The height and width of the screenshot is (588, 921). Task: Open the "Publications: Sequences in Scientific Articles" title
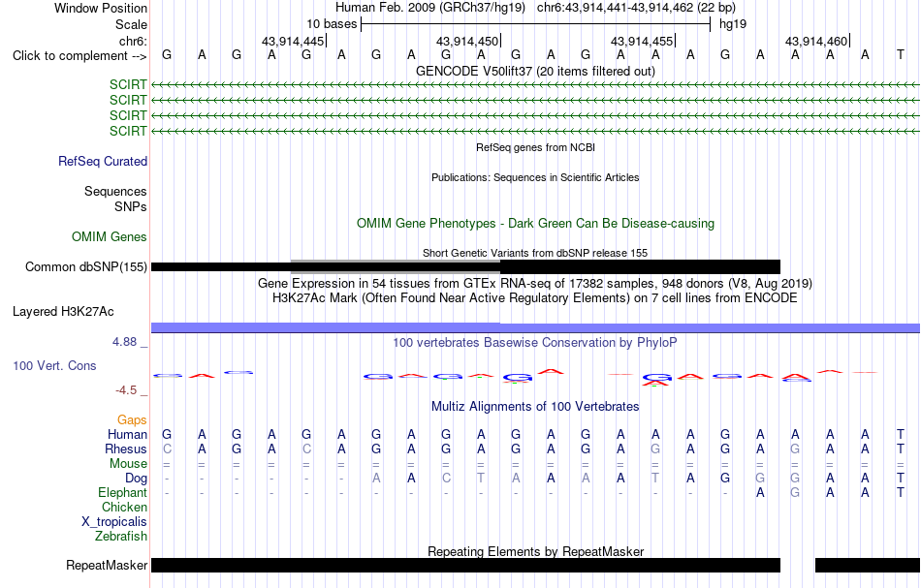[x=535, y=177]
